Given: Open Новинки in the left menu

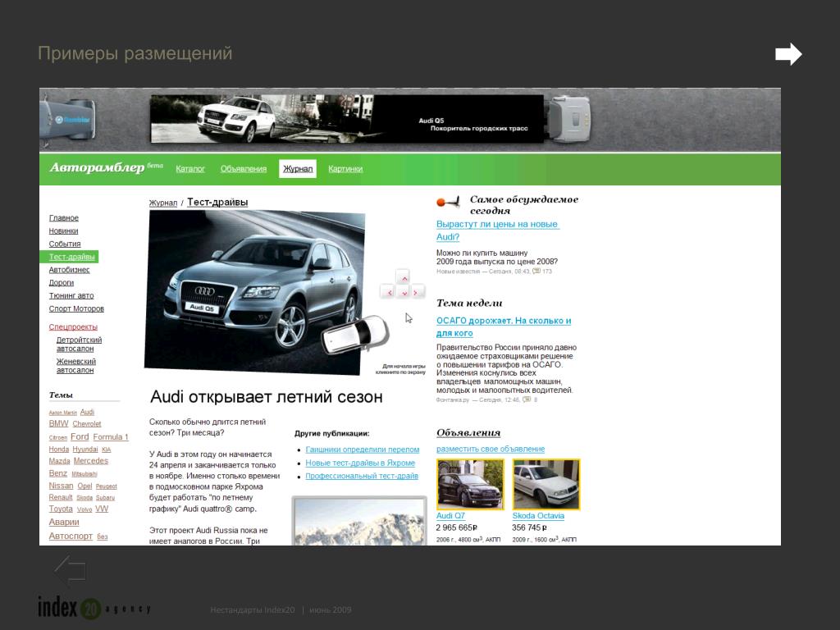Looking at the screenshot, I should (63, 231).
